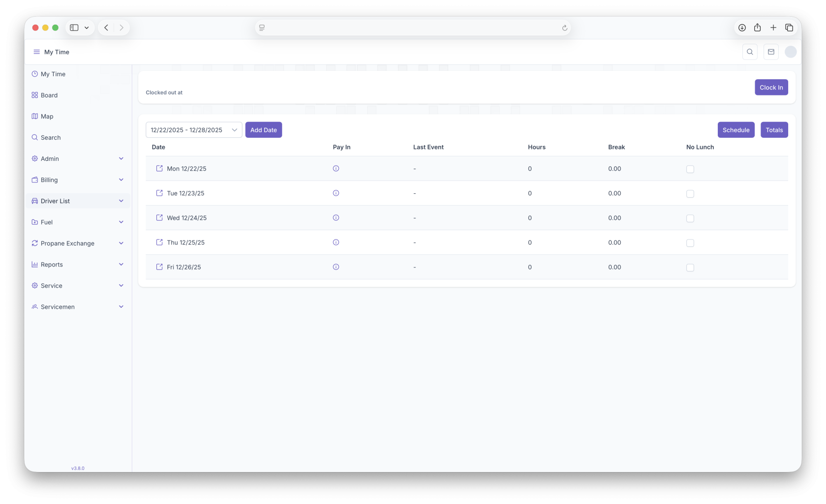Check No Lunch for Mon 12/22/25
This screenshot has height=504, width=826.
click(x=690, y=169)
